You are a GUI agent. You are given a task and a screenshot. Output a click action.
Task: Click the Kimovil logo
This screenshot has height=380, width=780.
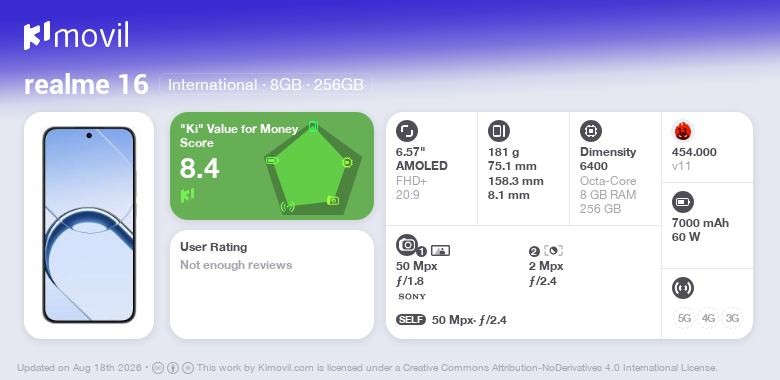point(76,36)
